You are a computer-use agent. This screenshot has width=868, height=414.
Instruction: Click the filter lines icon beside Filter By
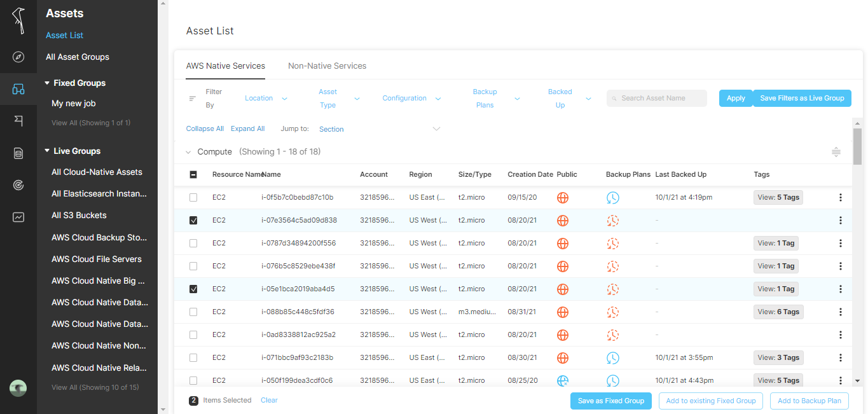[x=193, y=99]
